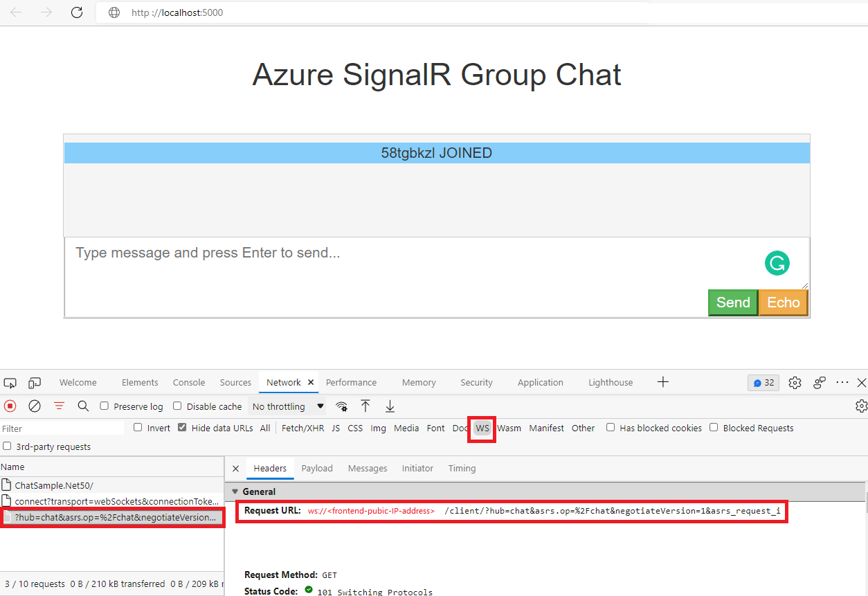Clear the network log
The image size is (868, 596).
pyautogui.click(x=35, y=406)
